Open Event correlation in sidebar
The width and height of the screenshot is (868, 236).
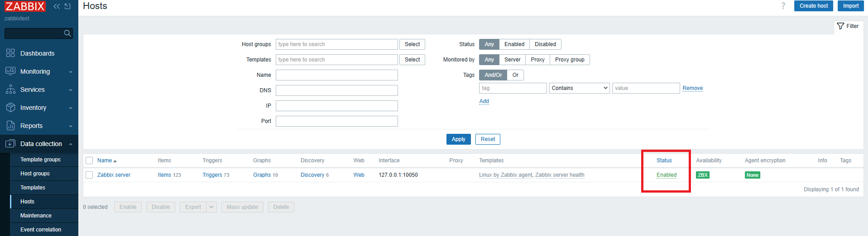click(x=41, y=230)
